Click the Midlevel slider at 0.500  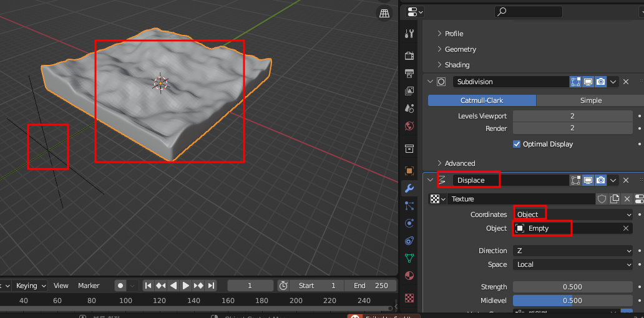point(572,301)
